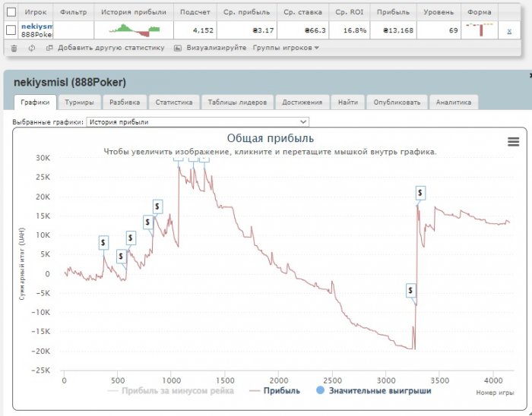
Task: Click the 13,168 profit value
Action: coord(398,30)
